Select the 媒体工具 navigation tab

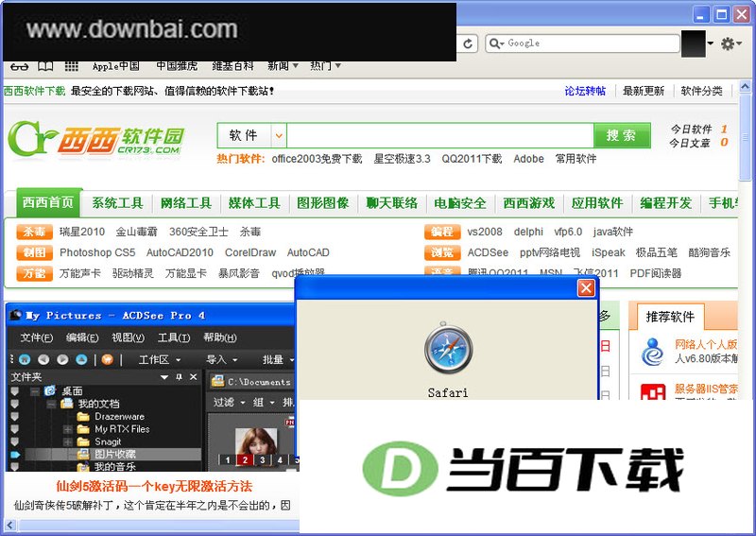[254, 203]
